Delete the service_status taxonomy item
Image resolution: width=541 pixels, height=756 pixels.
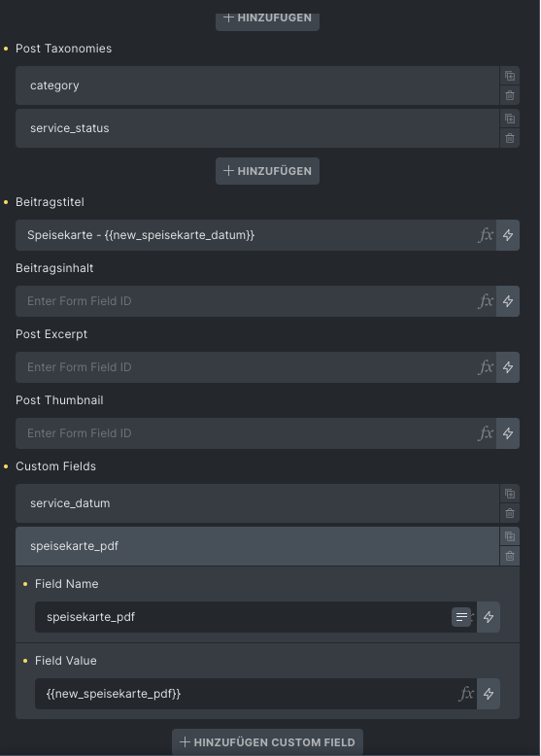point(510,138)
